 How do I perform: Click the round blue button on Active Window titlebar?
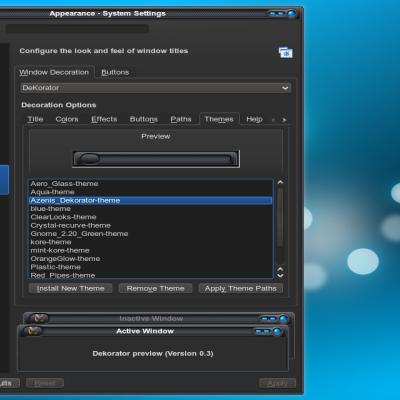coord(277,331)
